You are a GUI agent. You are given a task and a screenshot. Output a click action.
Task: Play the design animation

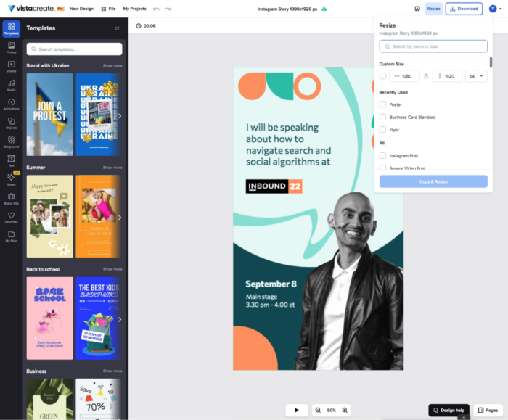click(296, 411)
